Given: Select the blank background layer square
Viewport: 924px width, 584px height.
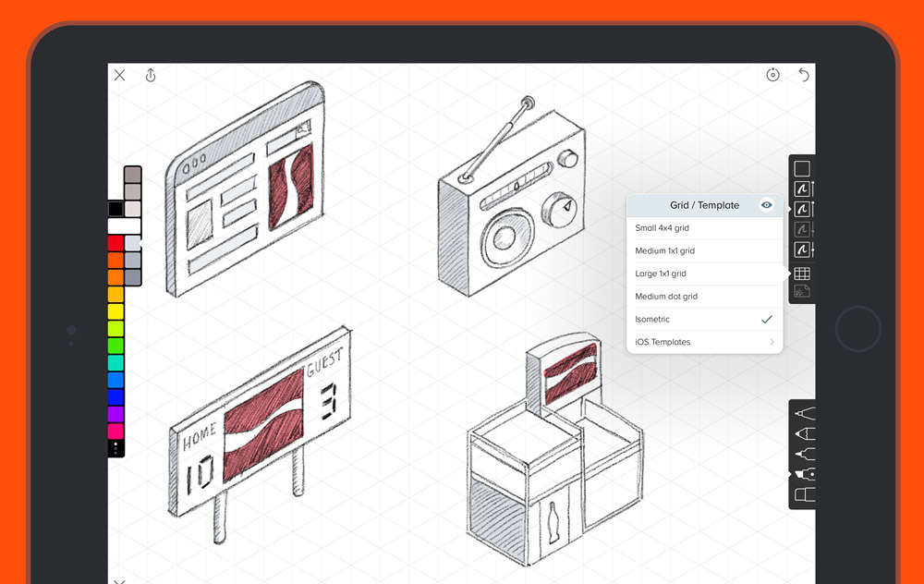Looking at the screenshot, I should tap(802, 168).
